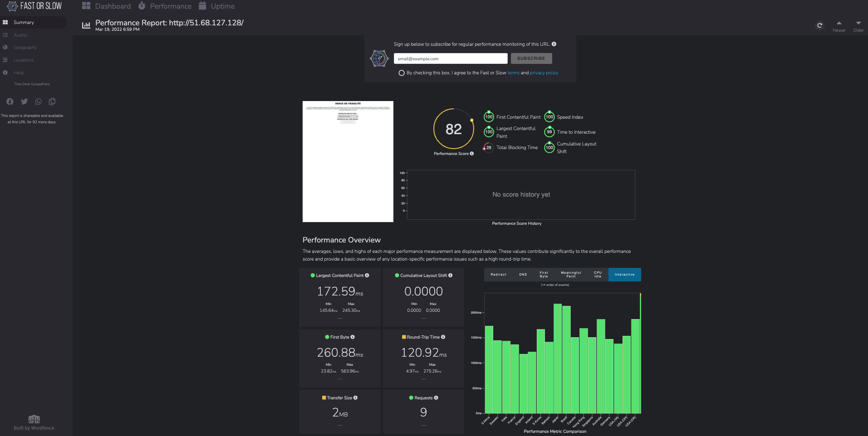
Task: Open Performance in top navigation
Action: (165, 6)
